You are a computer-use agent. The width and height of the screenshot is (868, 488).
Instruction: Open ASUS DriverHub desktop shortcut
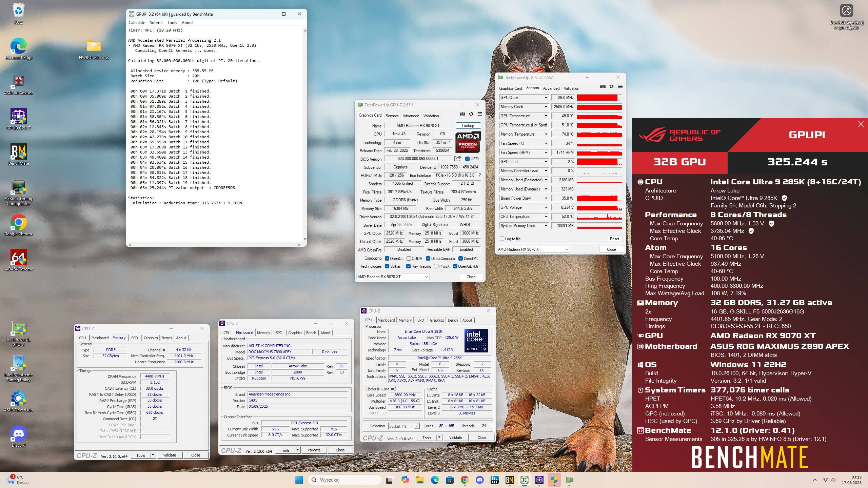(x=18, y=401)
